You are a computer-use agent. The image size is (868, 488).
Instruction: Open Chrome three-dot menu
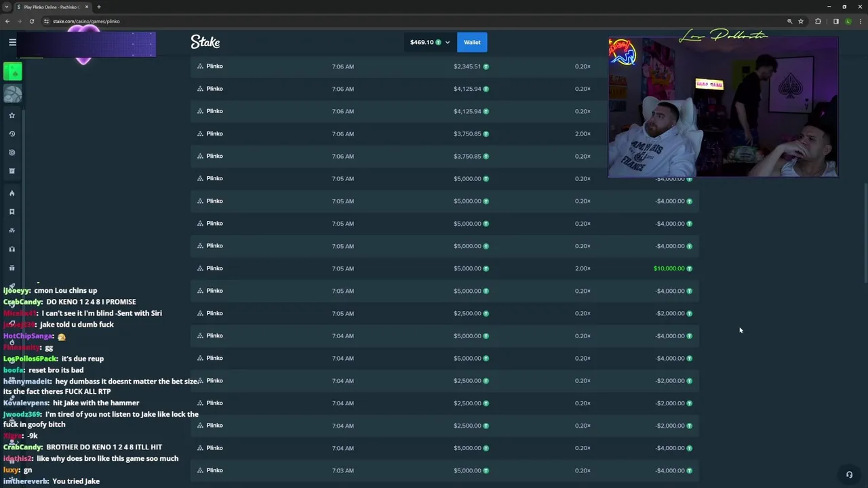tap(860, 21)
